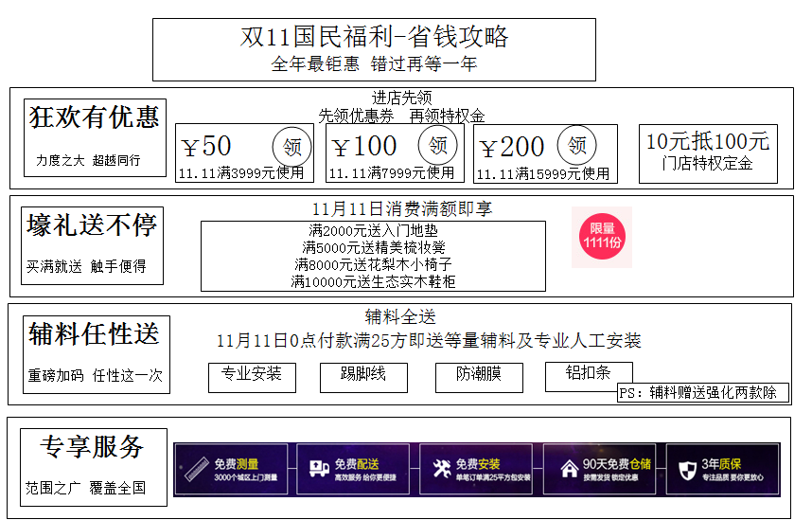Click the 辅料全送 heading text

coord(400,316)
